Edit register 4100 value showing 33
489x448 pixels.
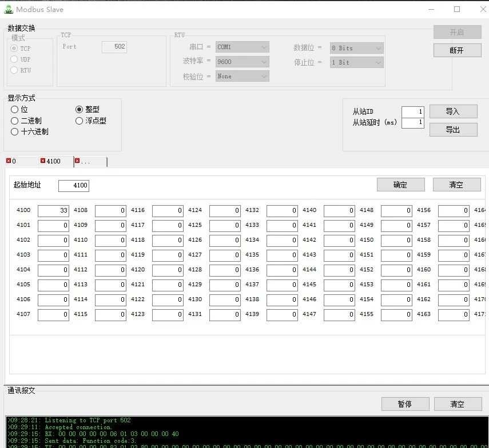[x=53, y=210]
